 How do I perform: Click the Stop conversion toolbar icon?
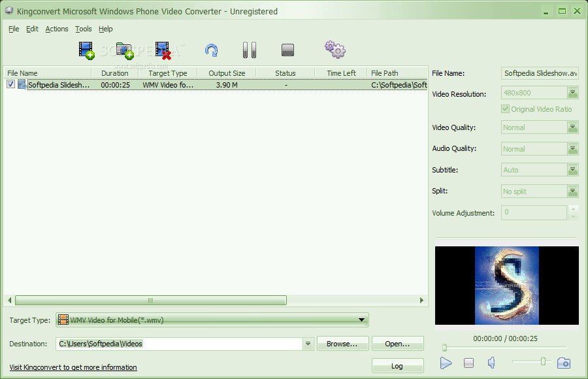pos(287,50)
